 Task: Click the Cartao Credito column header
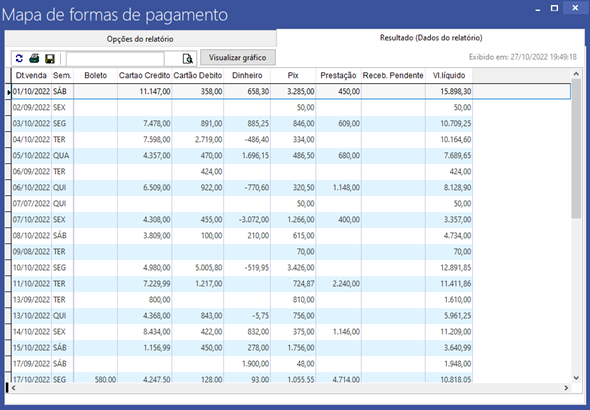pyautogui.click(x=144, y=75)
